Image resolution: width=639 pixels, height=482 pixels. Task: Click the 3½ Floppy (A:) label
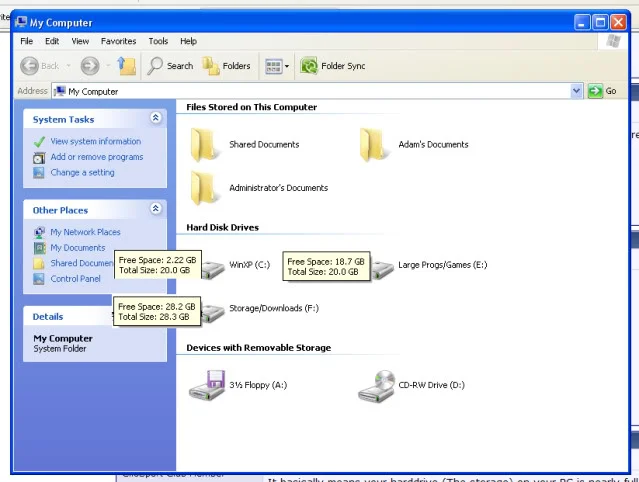click(x=258, y=385)
